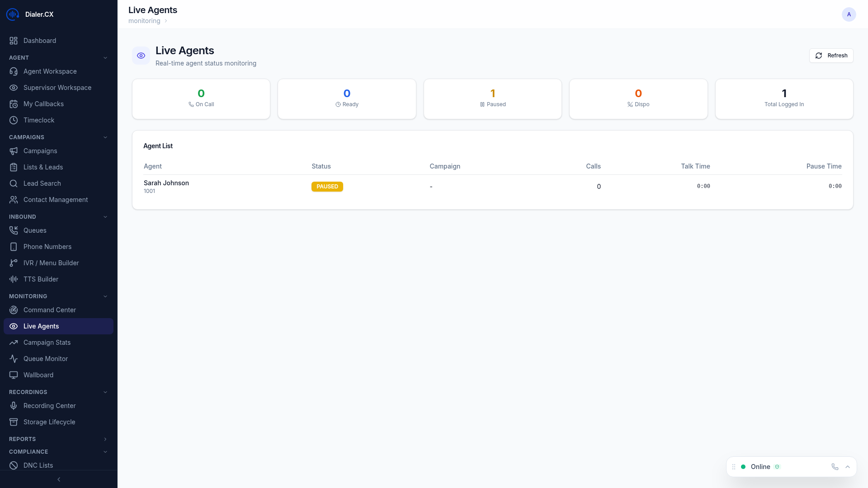Open the monitoring breadcrumb link
The width and height of the screenshot is (868, 488).
coord(144,21)
